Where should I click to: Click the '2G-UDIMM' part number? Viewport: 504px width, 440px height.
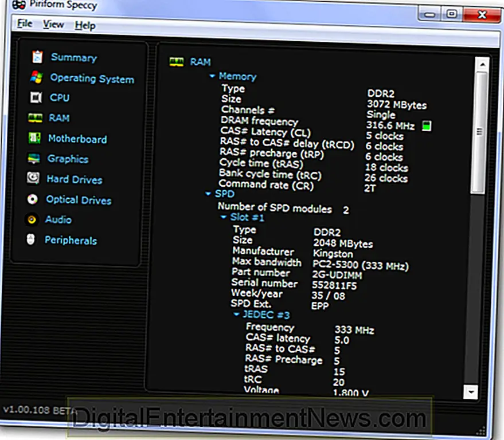[337, 275]
